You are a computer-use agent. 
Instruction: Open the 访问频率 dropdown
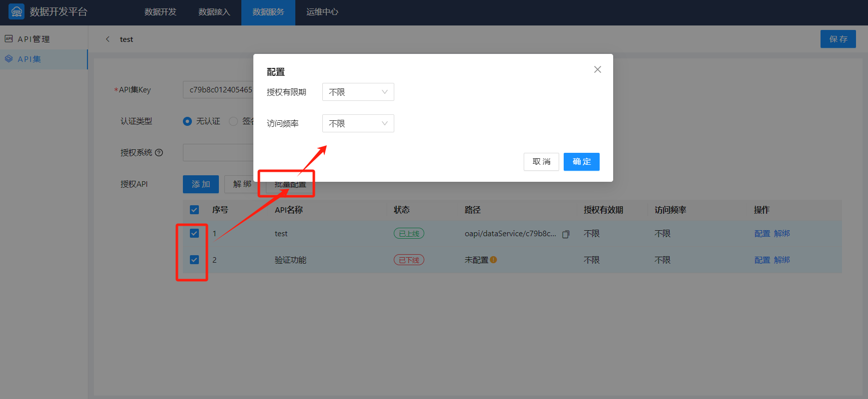pyautogui.click(x=358, y=123)
